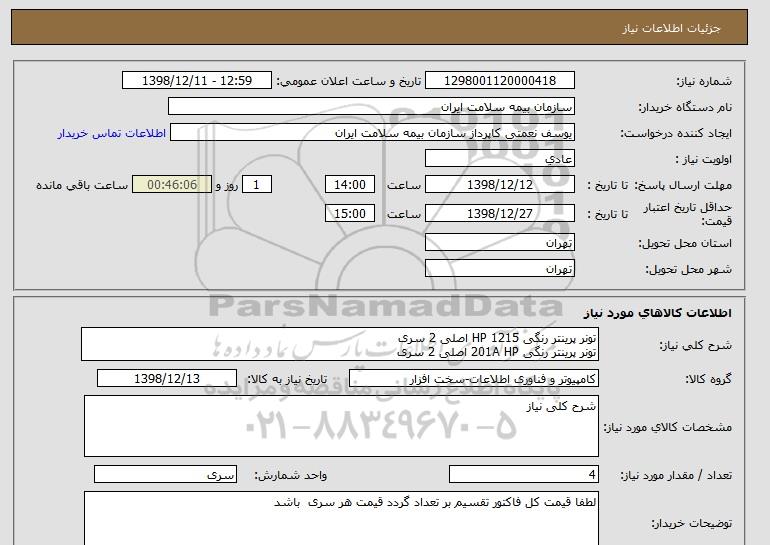
Task: Click label مشخصات کالای مورد نیاز
Action: pos(667,427)
